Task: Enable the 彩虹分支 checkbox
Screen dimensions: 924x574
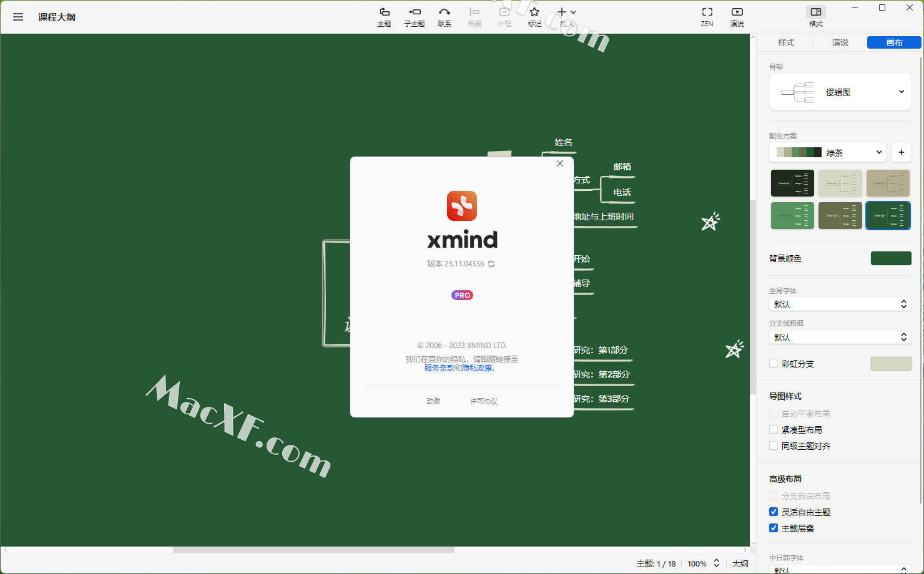Action: pos(774,364)
